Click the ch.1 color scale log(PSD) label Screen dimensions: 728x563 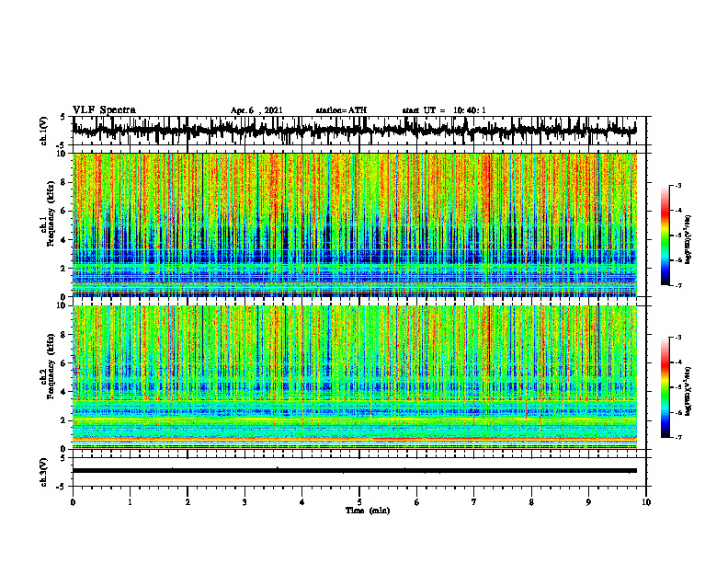[x=688, y=240]
